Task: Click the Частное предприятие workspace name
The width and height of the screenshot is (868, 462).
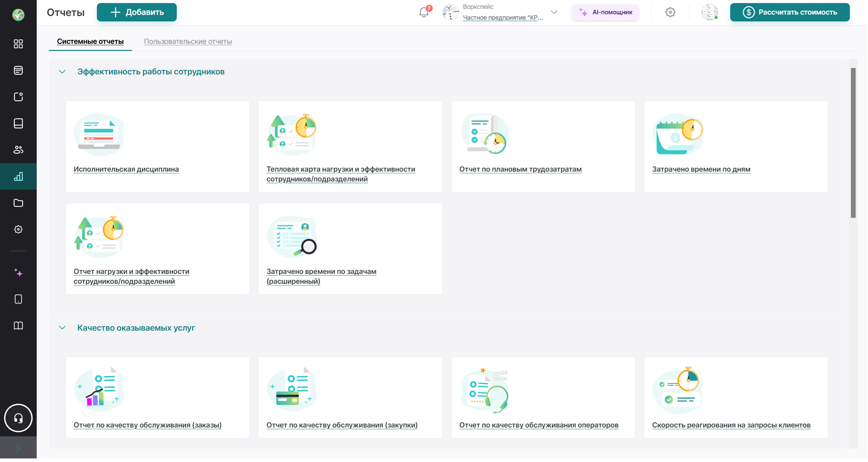Action: (x=503, y=18)
